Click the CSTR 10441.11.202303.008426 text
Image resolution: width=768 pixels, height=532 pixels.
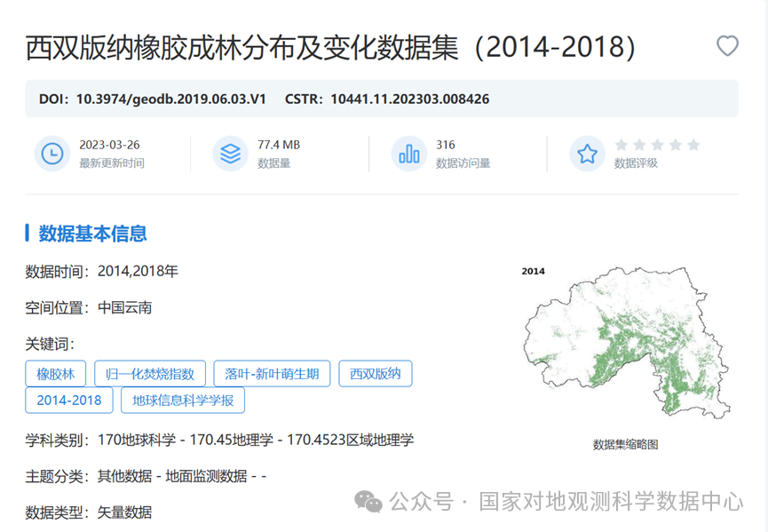pyautogui.click(x=387, y=99)
